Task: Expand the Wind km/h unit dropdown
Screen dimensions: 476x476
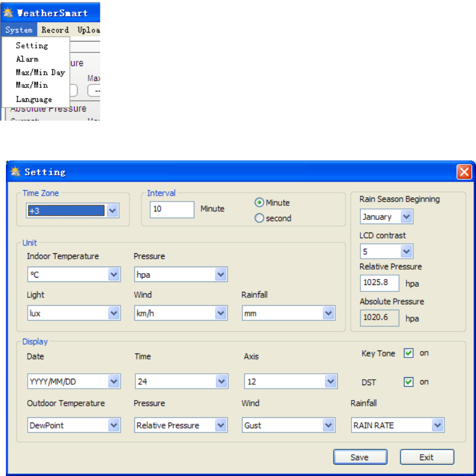Action: (221, 313)
